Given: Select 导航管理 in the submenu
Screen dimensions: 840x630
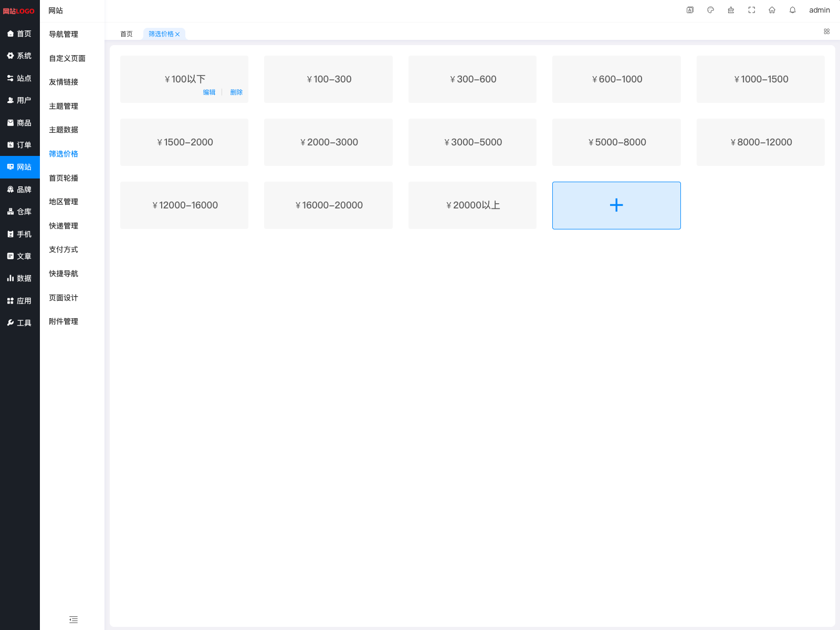Looking at the screenshot, I should pyautogui.click(x=64, y=34).
